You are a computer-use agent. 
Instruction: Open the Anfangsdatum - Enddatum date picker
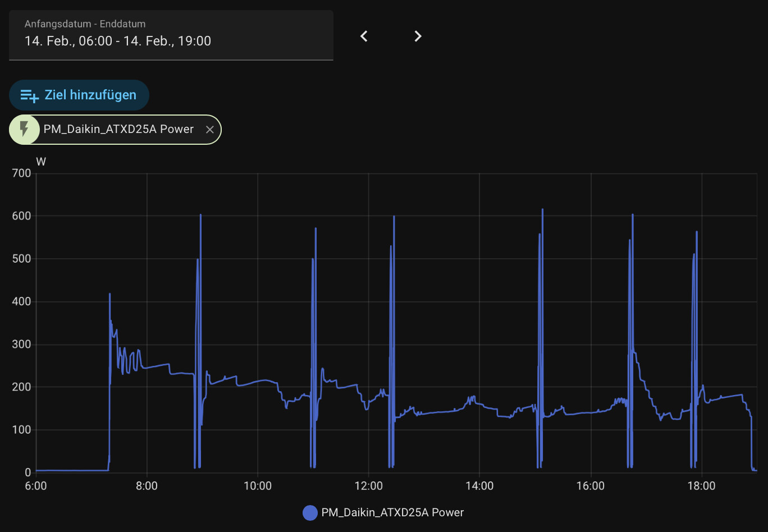pos(171,35)
